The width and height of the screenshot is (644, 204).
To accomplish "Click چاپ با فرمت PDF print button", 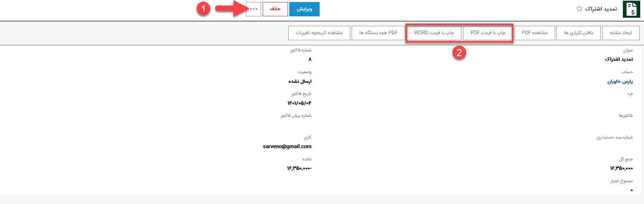I will [x=488, y=33].
